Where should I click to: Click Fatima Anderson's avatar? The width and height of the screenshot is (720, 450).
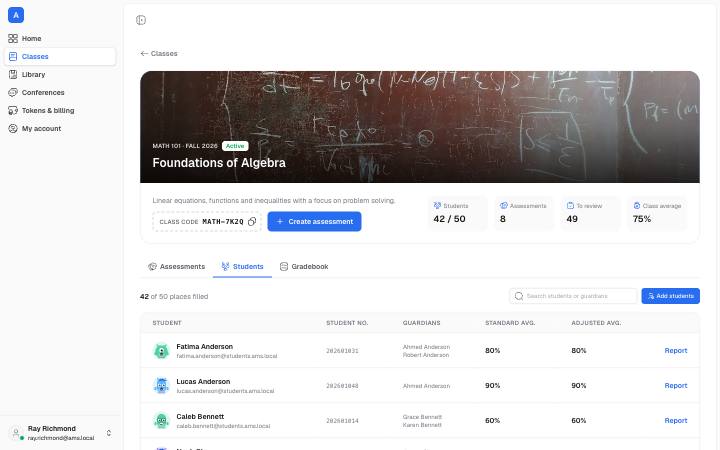(161, 351)
